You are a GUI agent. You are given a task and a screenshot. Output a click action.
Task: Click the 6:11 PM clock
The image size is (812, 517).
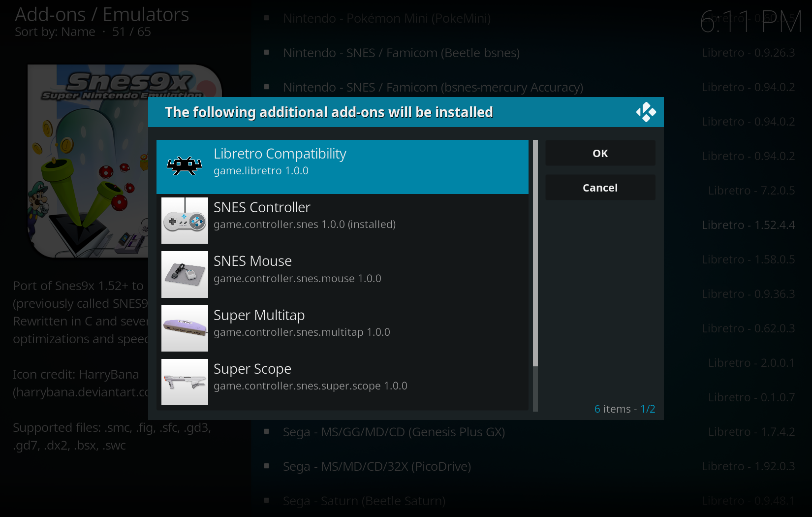tap(751, 22)
